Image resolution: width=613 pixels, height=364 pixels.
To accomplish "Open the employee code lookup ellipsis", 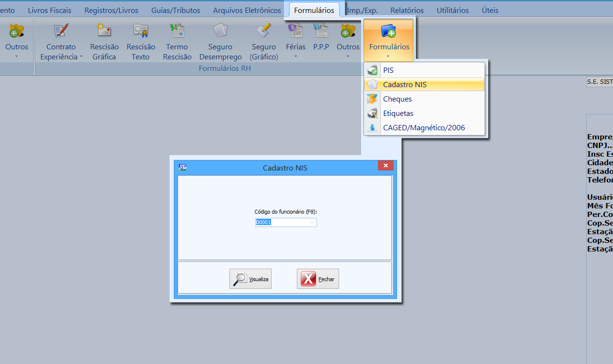I will click(x=312, y=222).
